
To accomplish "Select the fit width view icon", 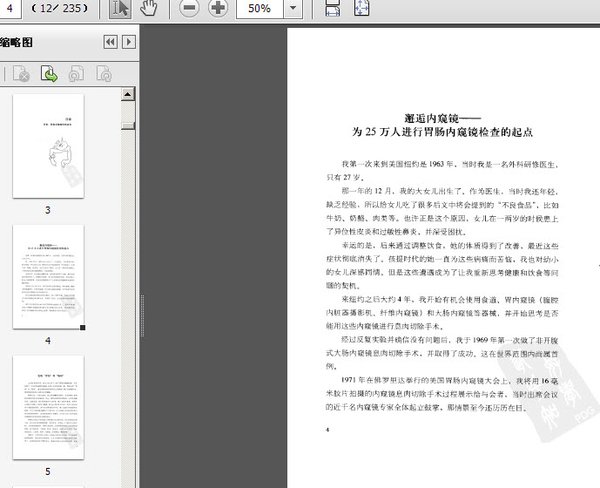I will (333, 8).
